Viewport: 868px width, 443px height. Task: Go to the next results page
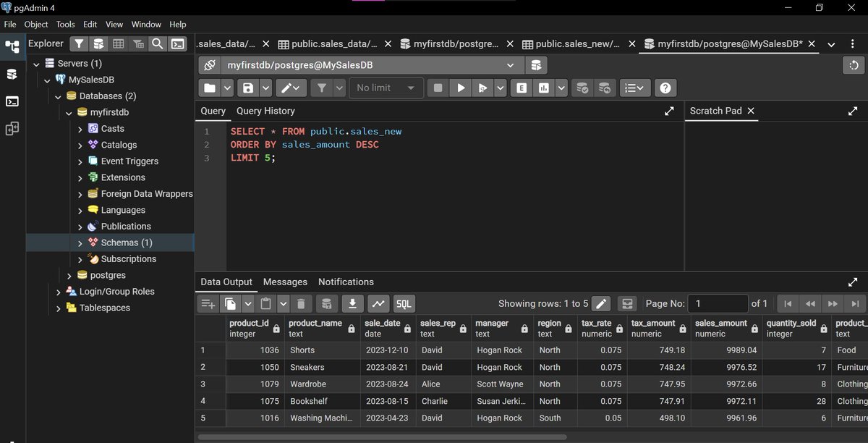pos(833,304)
